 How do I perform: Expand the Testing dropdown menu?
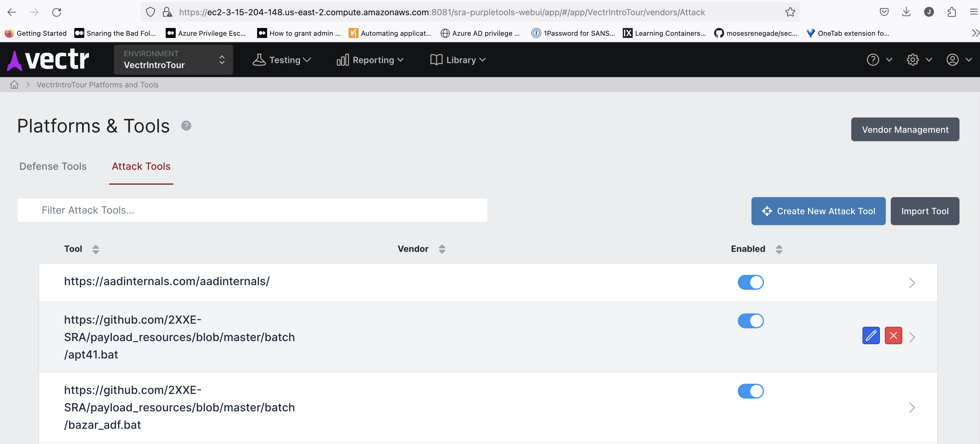pyautogui.click(x=282, y=60)
